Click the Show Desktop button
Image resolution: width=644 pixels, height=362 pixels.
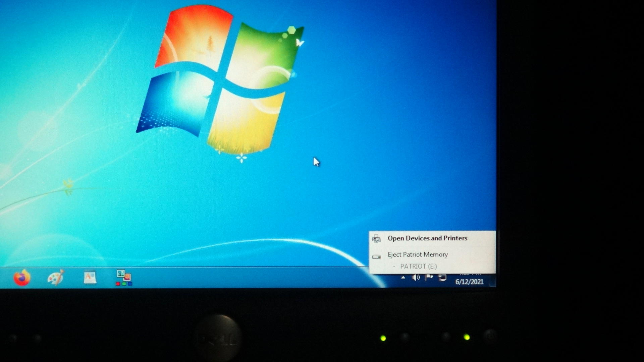[x=492, y=280]
